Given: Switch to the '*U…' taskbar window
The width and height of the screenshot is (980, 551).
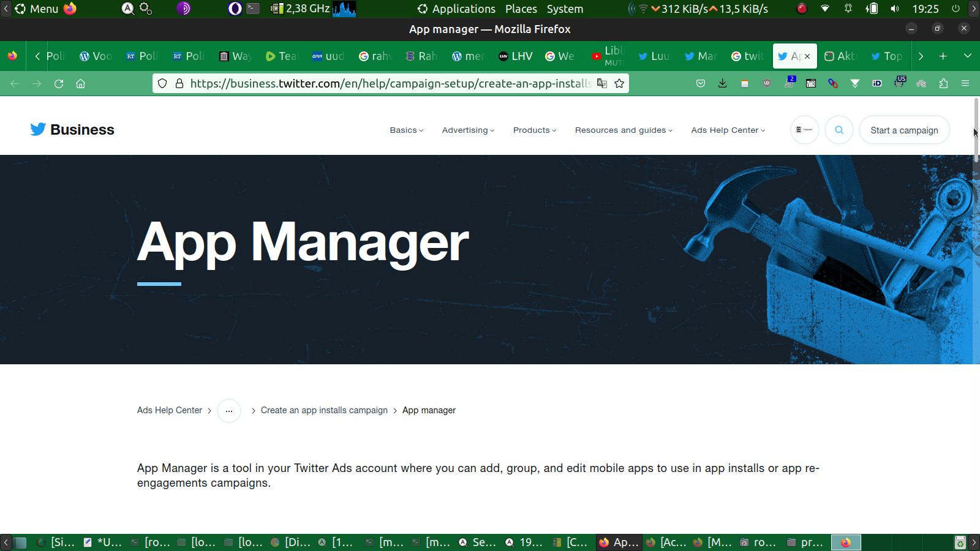Looking at the screenshot, I should pos(103,542).
